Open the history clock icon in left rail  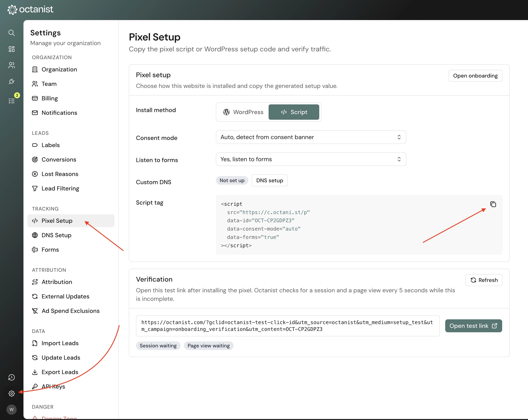(12, 377)
